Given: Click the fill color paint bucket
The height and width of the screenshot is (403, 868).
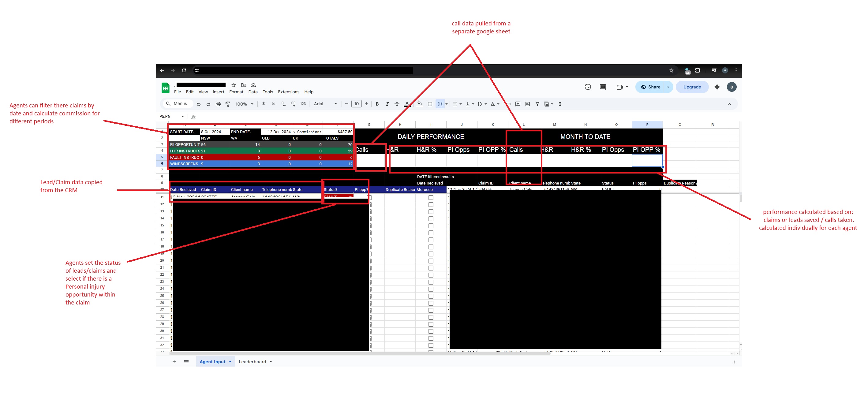Looking at the screenshot, I should (419, 104).
